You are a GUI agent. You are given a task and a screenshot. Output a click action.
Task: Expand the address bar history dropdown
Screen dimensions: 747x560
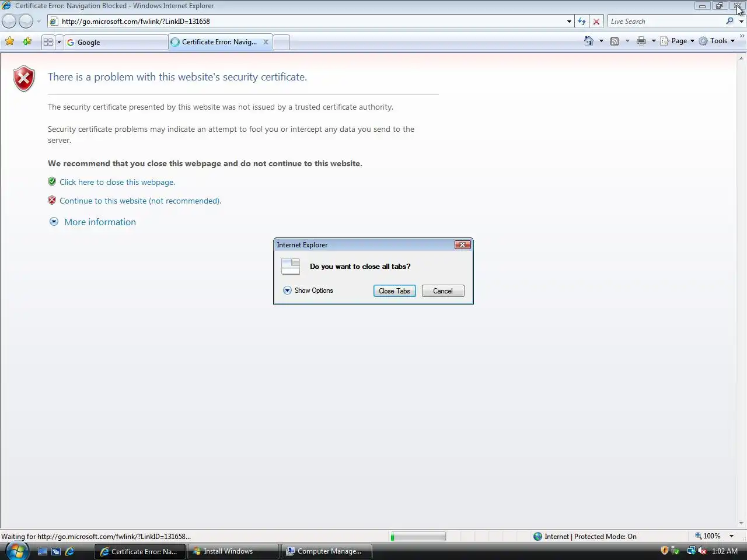[x=569, y=22]
